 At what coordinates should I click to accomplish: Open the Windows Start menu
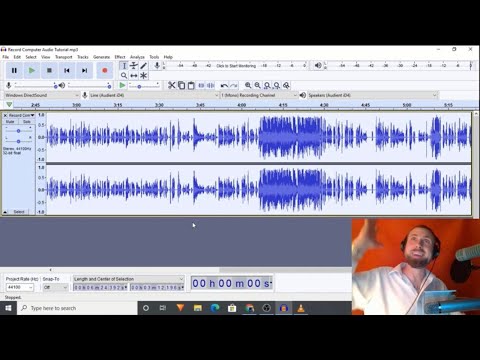(8, 308)
